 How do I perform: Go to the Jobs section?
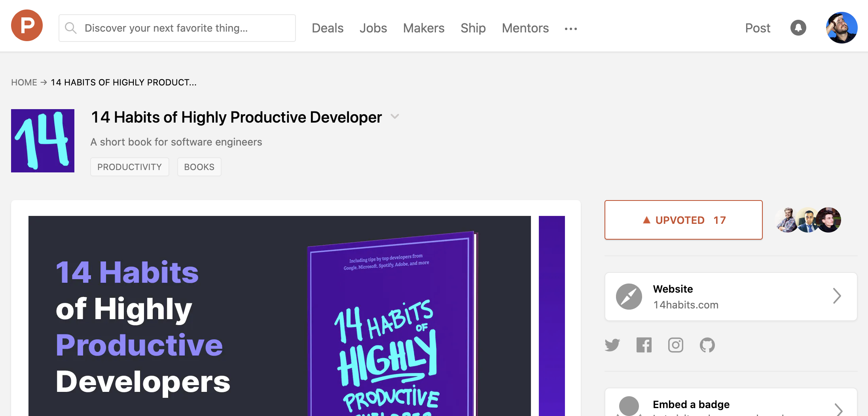coord(373,28)
